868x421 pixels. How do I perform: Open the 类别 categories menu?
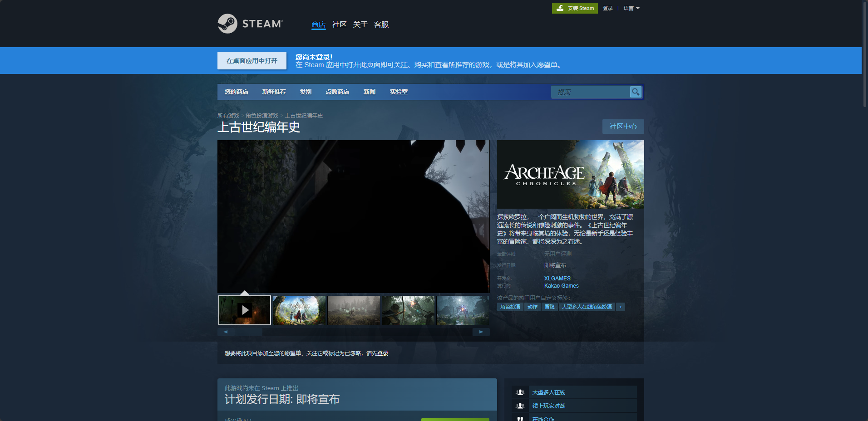tap(306, 92)
